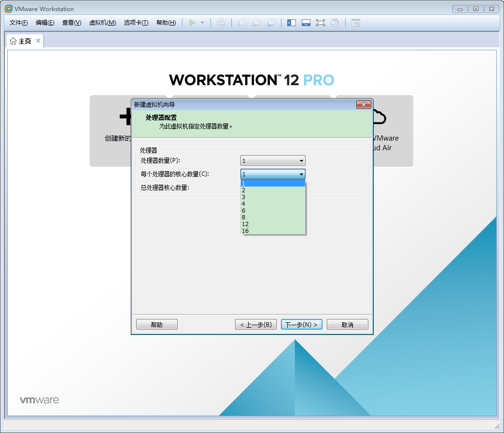Open the 文件(F) menu
The image size is (504, 433).
pos(18,23)
